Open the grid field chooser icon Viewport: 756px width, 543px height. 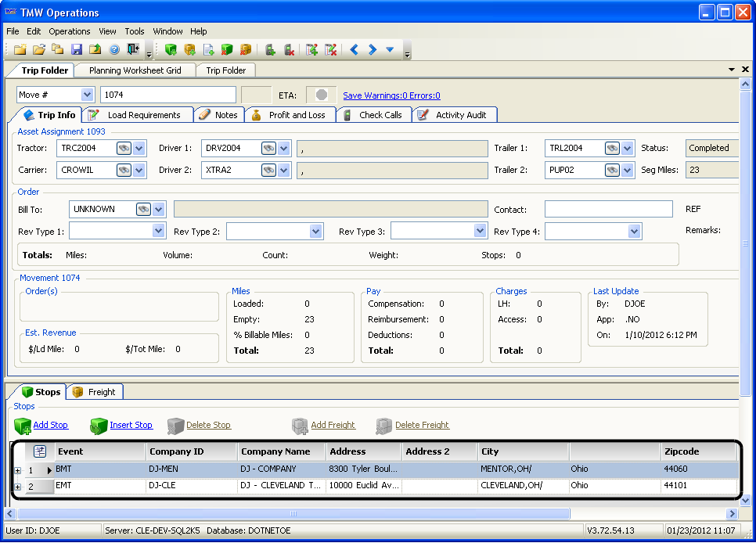[40, 451]
